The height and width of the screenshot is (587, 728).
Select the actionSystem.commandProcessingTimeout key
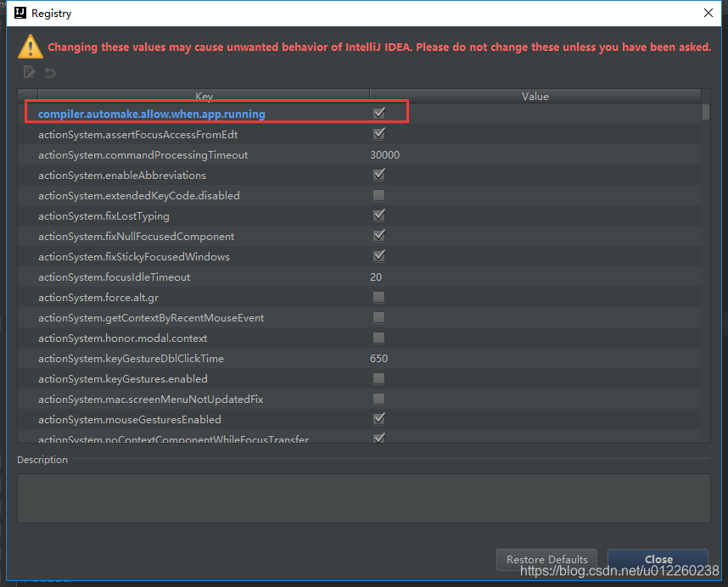pyautogui.click(x=143, y=155)
